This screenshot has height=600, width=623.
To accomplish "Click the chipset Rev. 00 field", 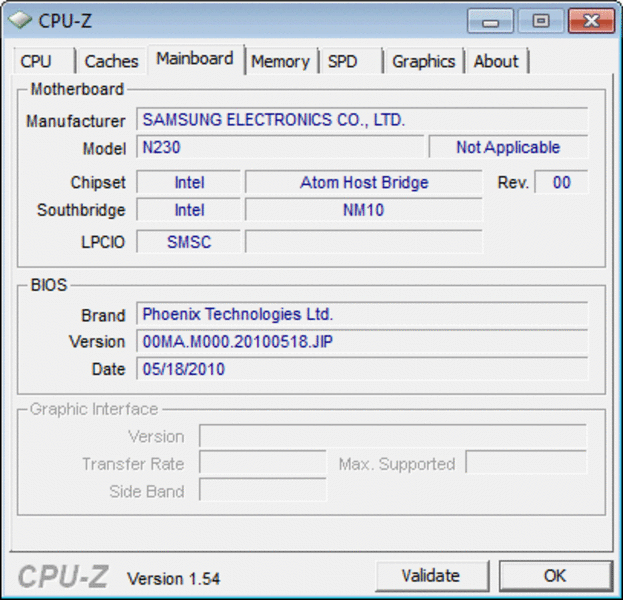I will click(x=561, y=182).
